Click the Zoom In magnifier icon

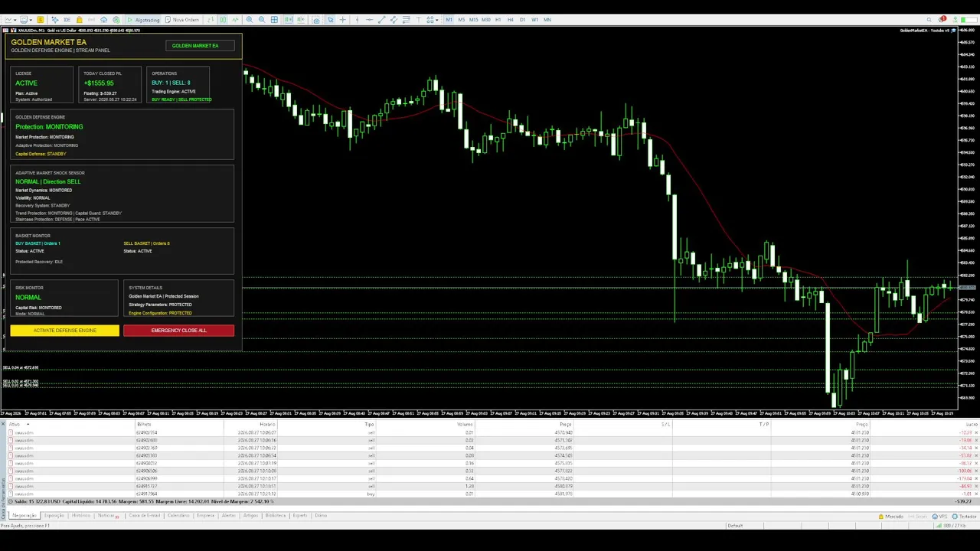click(x=250, y=20)
